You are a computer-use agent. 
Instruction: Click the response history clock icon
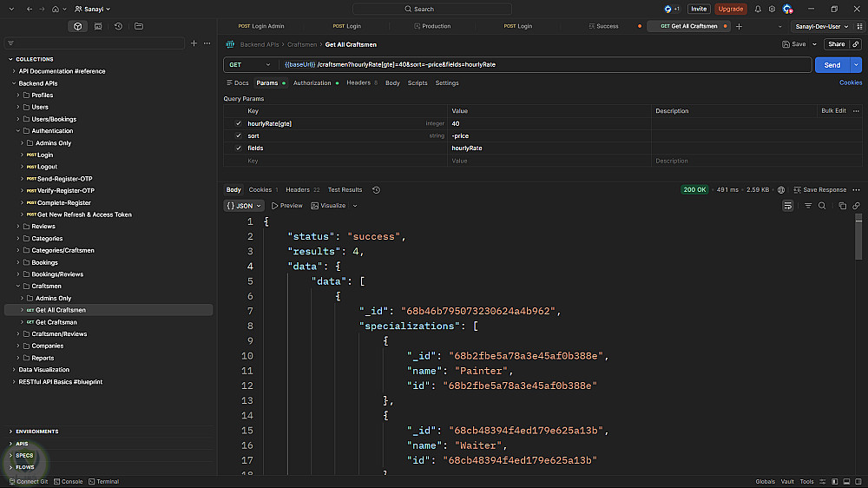[376, 190]
